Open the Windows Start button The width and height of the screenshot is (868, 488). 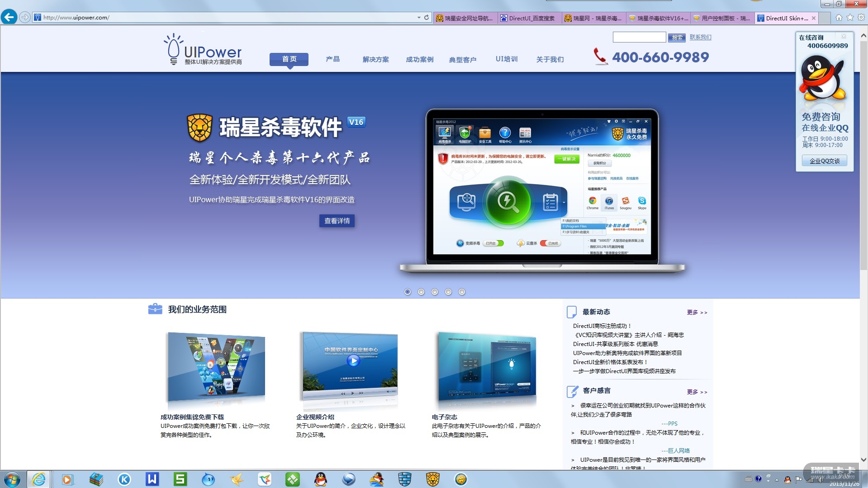(x=12, y=479)
